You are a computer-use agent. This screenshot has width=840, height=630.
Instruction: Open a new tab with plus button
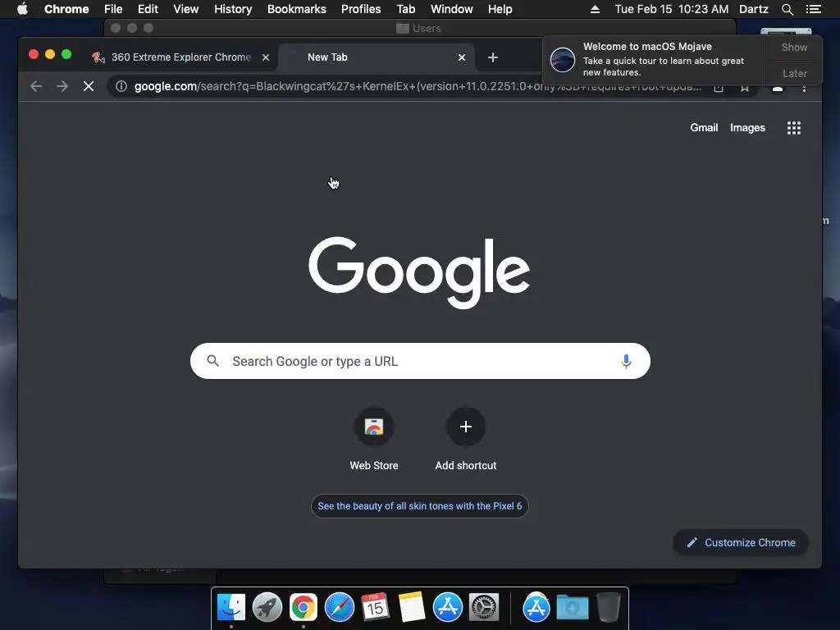493,57
